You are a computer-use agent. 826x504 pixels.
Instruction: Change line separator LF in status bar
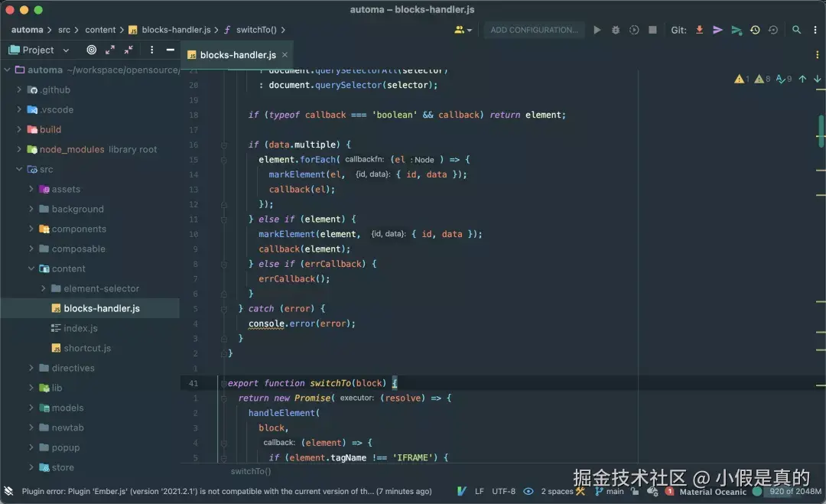point(480,491)
